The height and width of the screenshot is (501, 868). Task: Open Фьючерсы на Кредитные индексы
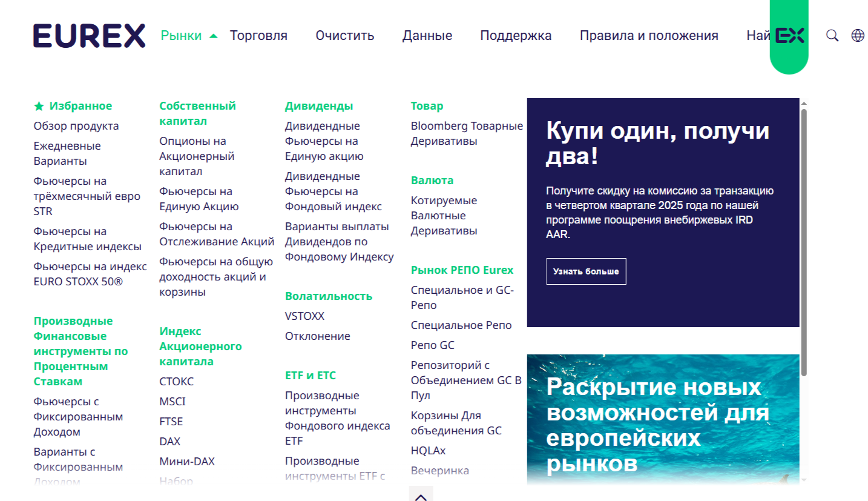click(88, 239)
